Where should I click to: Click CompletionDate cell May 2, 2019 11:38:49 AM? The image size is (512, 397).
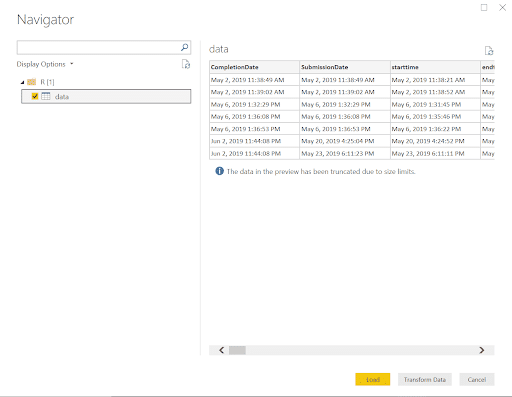[x=254, y=80]
